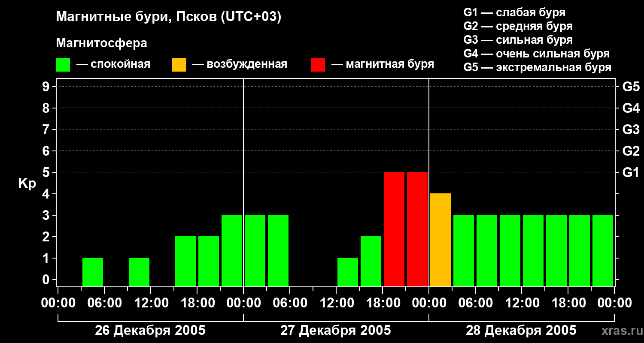Click the green 'спокойная' legend swatch
The image size is (644, 343).
(x=63, y=65)
